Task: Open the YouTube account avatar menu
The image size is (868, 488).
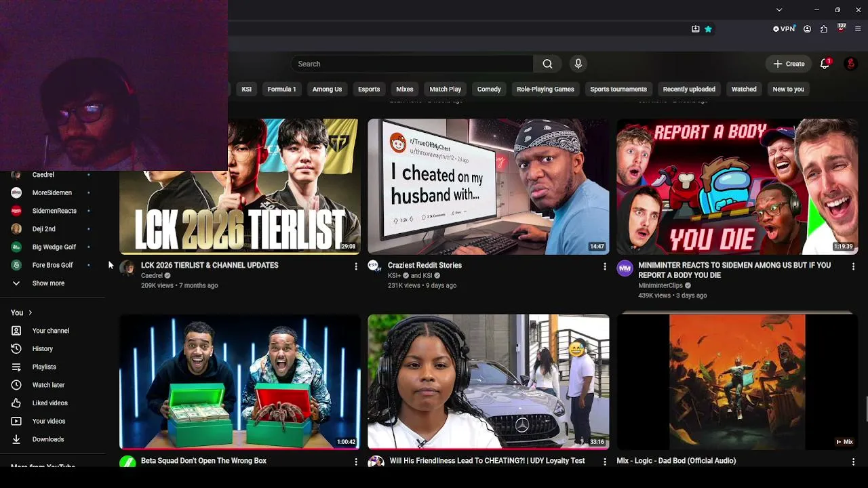Action: 850,64
